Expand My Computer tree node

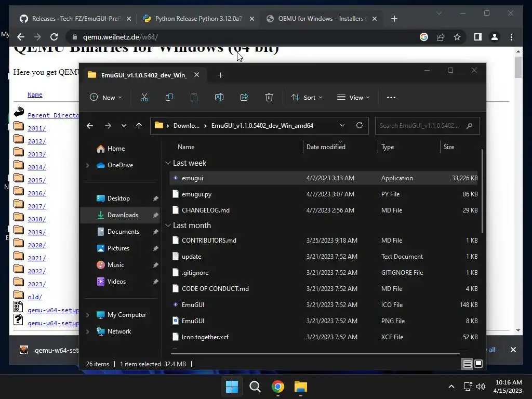click(x=87, y=315)
